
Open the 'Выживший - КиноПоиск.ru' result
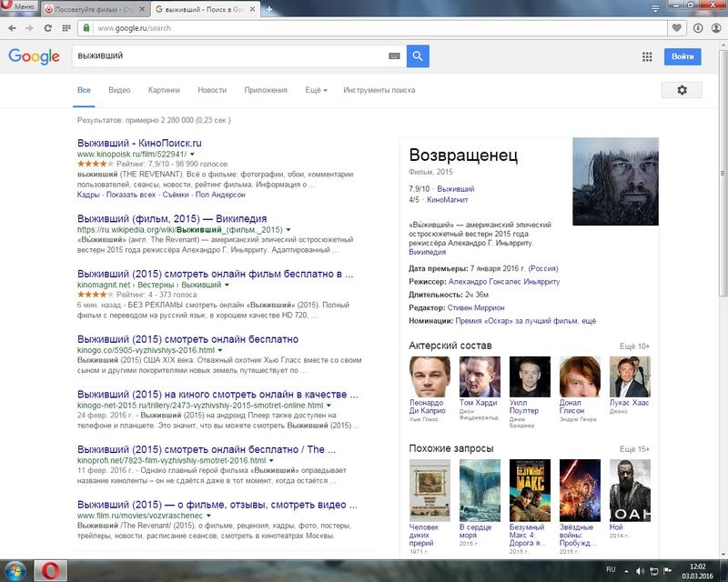coord(139,143)
